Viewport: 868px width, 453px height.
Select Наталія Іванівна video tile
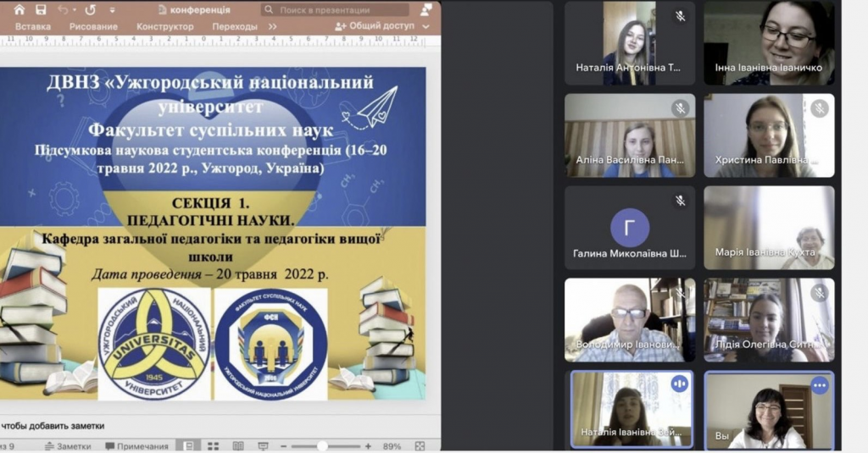pos(632,409)
